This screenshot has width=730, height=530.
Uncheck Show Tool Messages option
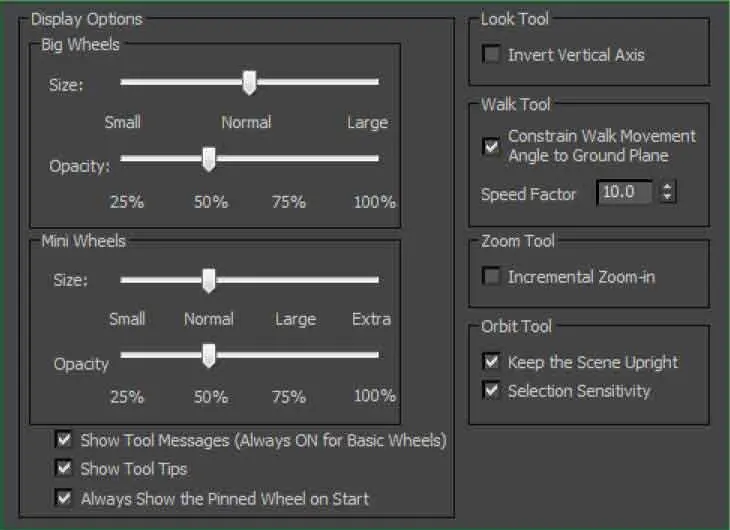tap(64, 440)
